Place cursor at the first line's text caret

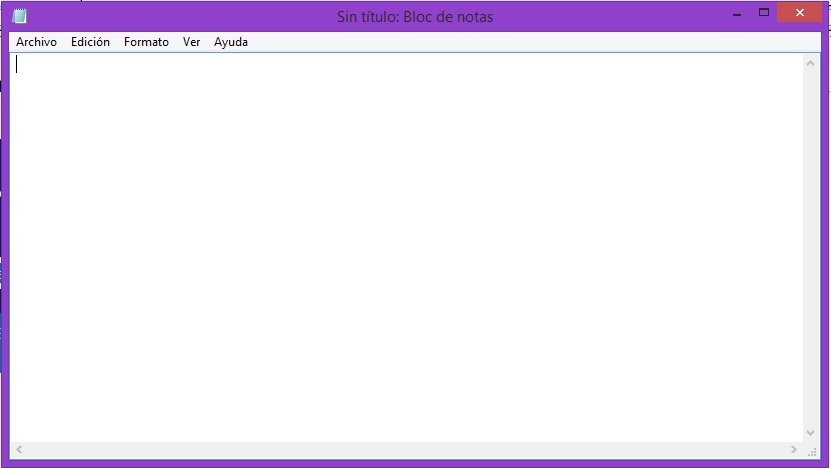pos(17,65)
